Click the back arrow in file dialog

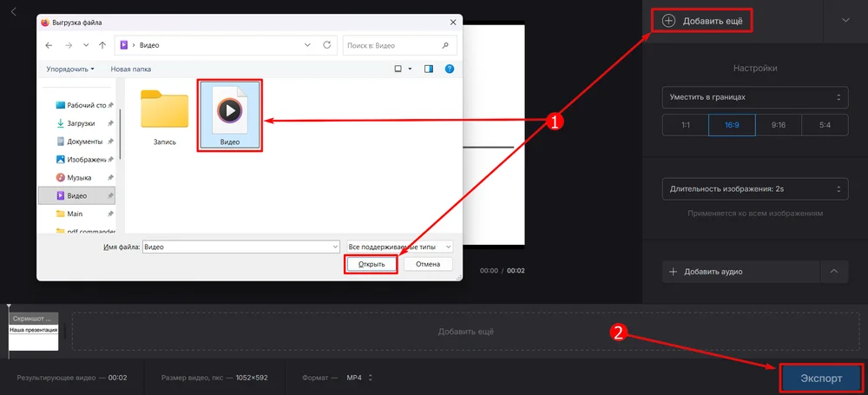[x=49, y=44]
